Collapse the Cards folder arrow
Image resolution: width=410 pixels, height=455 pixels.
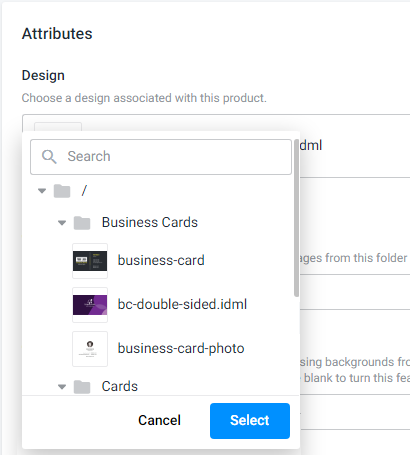62,387
